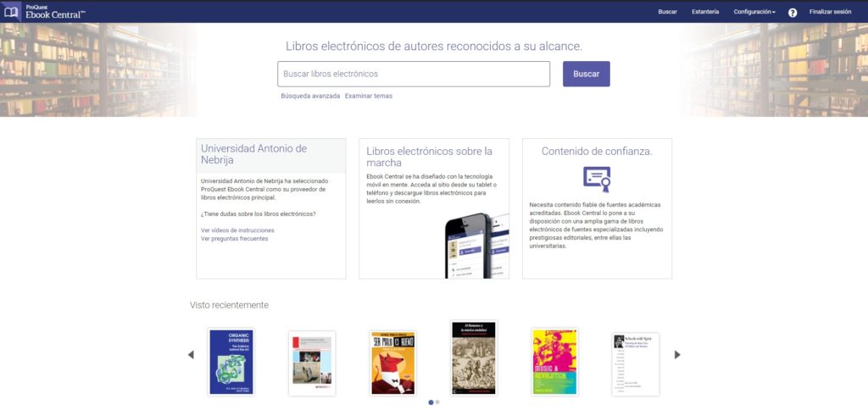Open El flamenco y la música andalusí cover

pyautogui.click(x=474, y=358)
